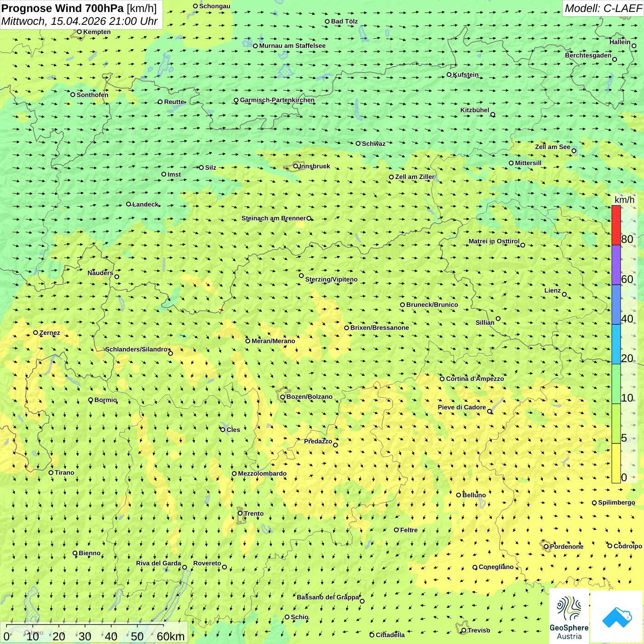Click the Kufstein city label
This screenshot has height=644, width=644.
[x=466, y=75]
